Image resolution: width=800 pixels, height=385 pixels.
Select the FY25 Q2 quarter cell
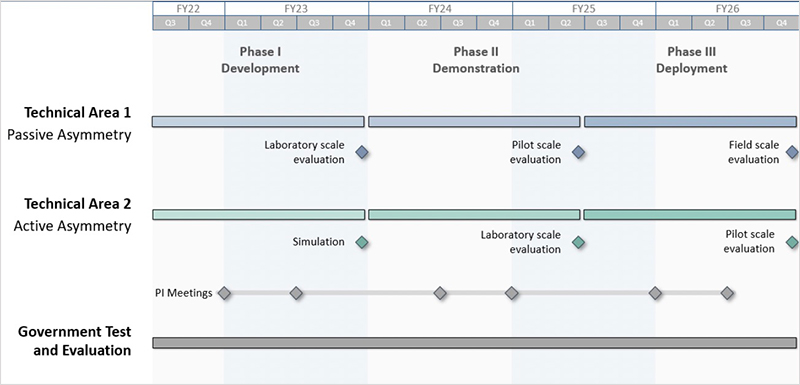(x=566, y=22)
